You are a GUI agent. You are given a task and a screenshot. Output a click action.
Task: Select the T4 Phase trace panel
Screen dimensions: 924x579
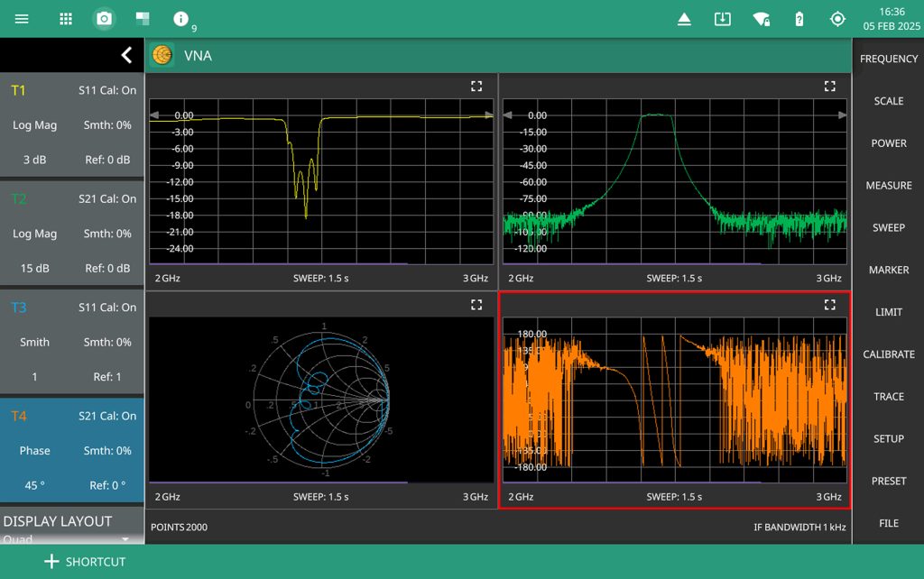click(71, 450)
